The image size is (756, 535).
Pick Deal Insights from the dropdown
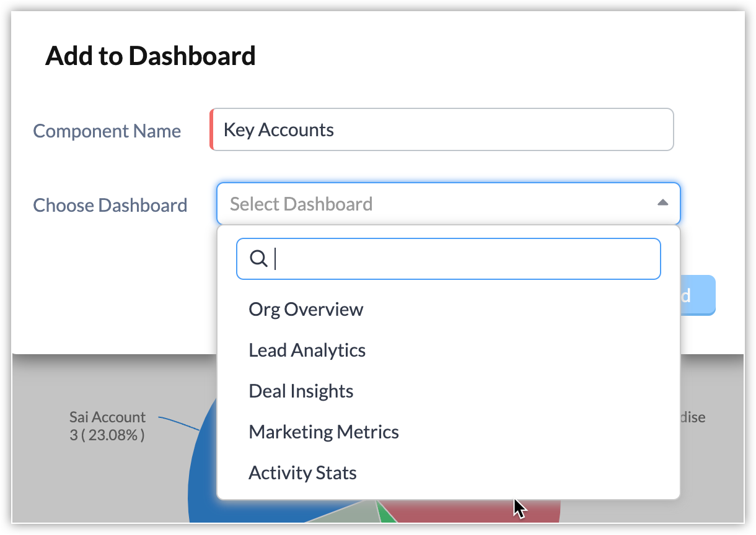click(x=301, y=391)
